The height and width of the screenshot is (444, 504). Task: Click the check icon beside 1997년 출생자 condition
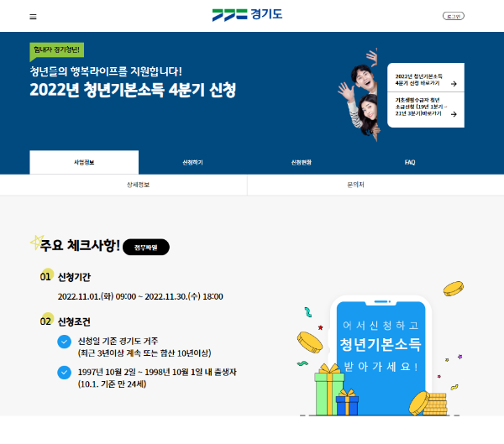tap(65, 373)
